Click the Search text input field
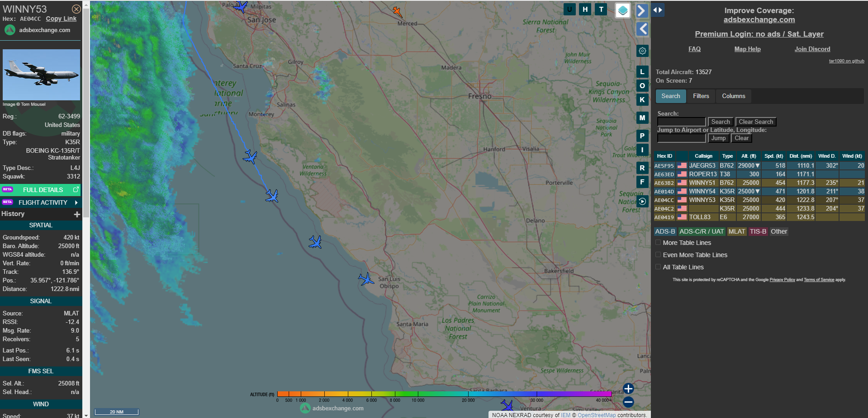The width and height of the screenshot is (868, 418). tap(681, 122)
